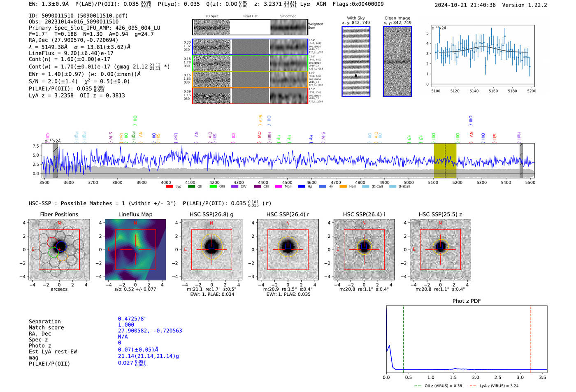Screen dimensions: 576x392
Task: Click the green dashed OII z line
Action: [403, 339]
